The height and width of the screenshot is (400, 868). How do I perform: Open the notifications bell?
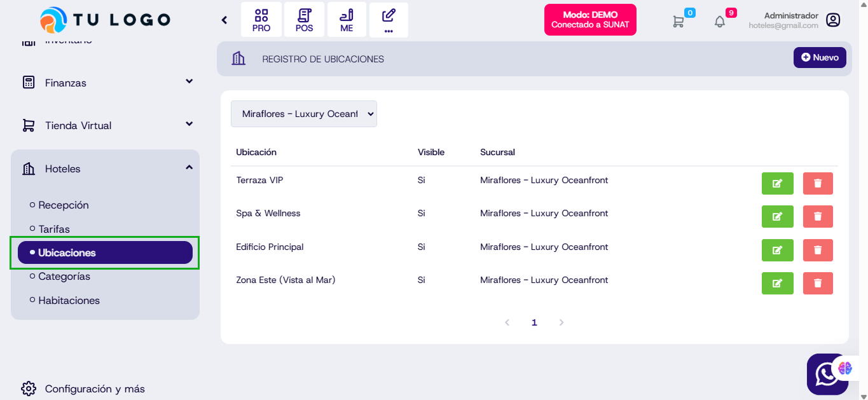pos(720,21)
